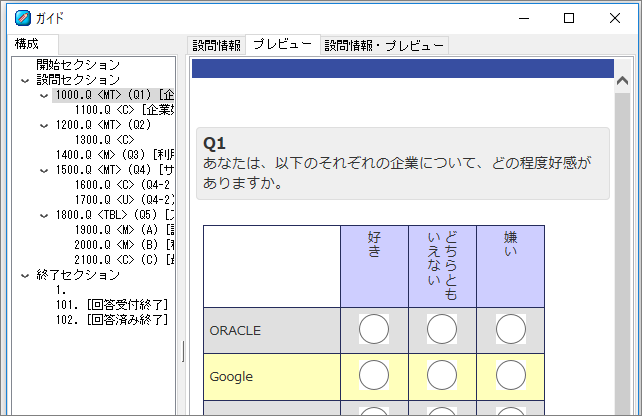Choose 嫌い for Google
Viewport: 642px width, 416px height.
pos(511,375)
